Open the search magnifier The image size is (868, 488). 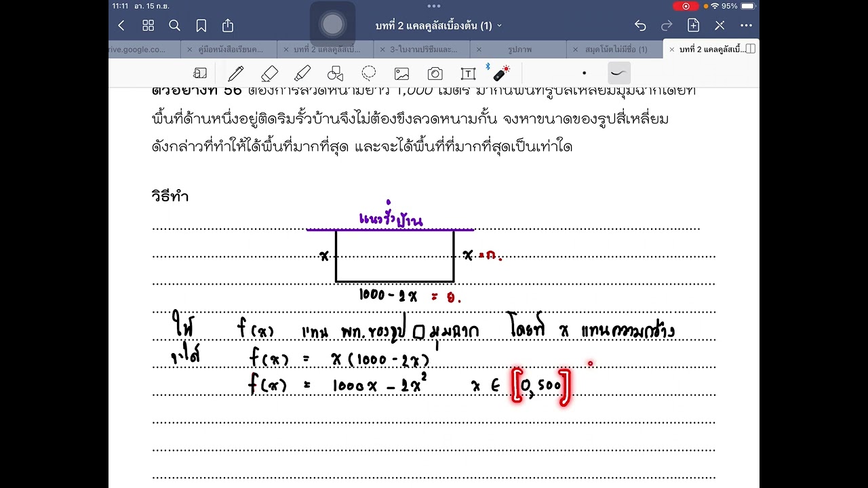174,26
